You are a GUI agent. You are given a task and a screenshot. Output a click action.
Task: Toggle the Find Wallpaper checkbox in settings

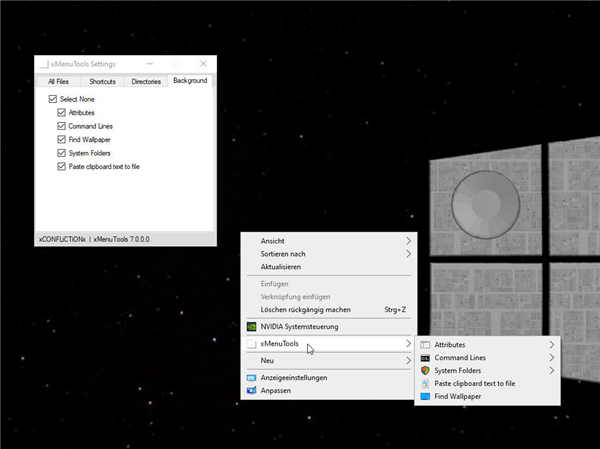62,139
